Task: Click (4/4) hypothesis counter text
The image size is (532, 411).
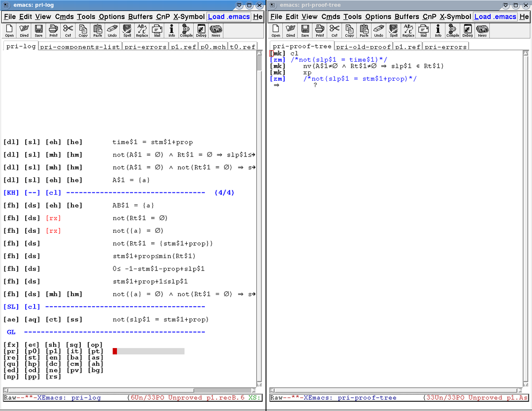Action: 224,193
